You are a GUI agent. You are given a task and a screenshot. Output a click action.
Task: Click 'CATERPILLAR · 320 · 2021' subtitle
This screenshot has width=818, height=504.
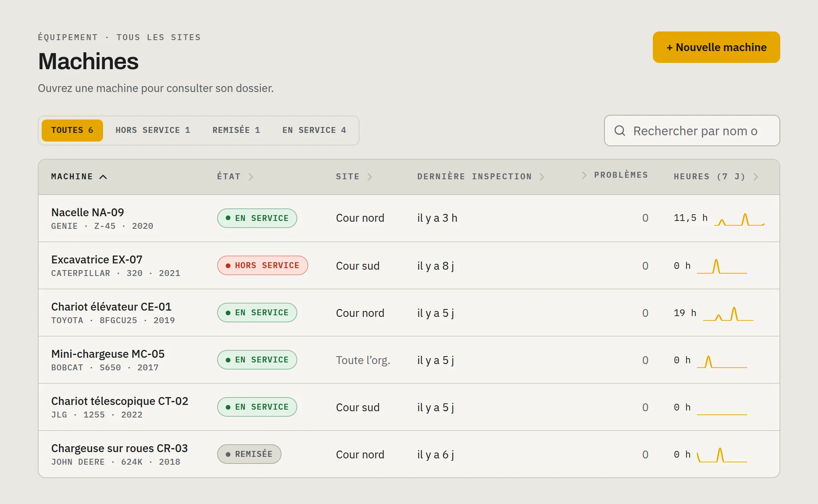click(116, 273)
